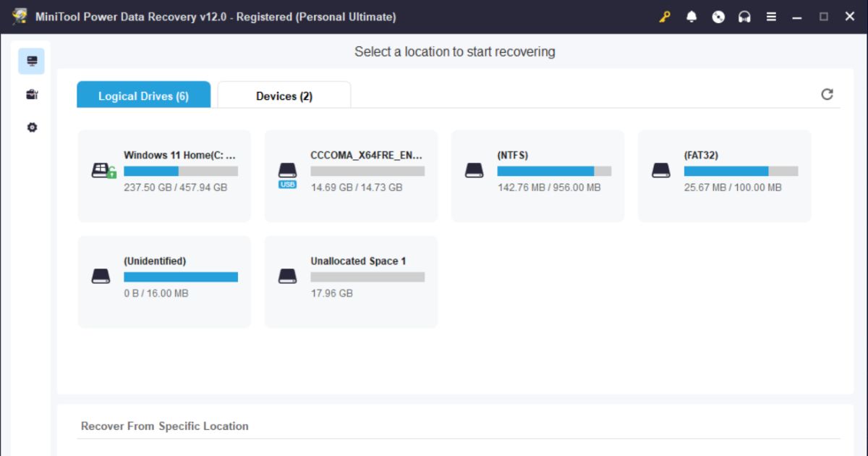This screenshot has width=868, height=456.
Task: Click the CCCOMA USB drive icon
Action: tap(288, 175)
